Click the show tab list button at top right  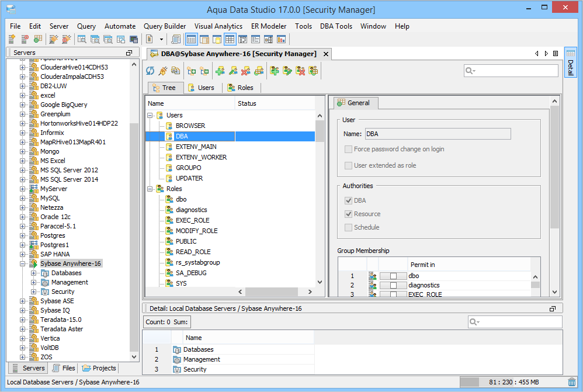point(556,54)
